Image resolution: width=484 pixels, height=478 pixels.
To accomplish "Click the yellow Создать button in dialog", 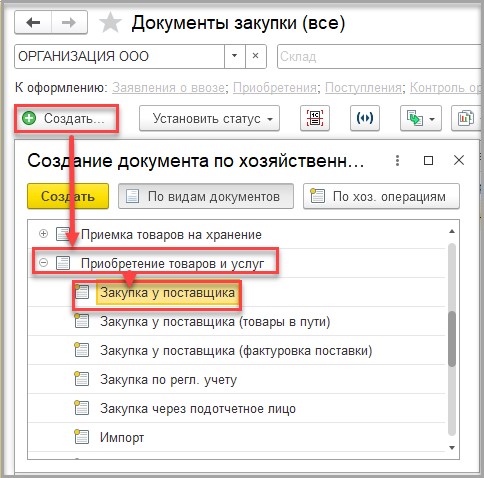I will pos(68,196).
